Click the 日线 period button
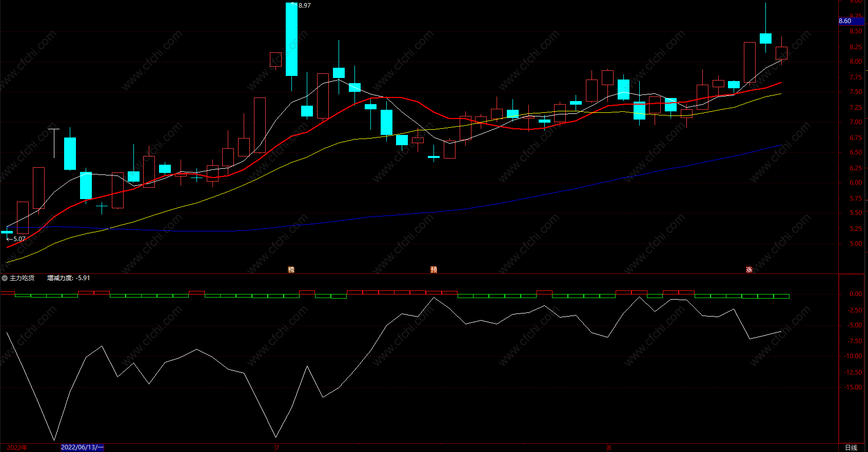This screenshot has width=868, height=452. (851, 447)
